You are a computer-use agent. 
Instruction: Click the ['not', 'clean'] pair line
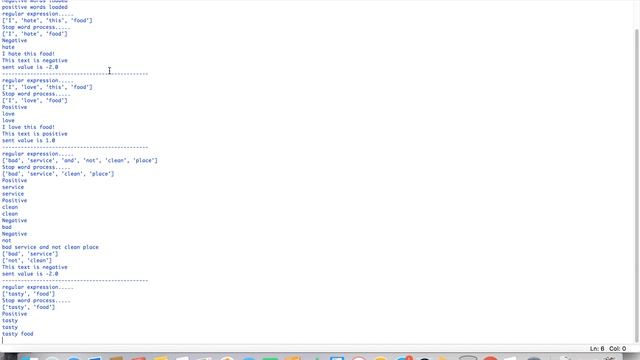click(x=27, y=260)
